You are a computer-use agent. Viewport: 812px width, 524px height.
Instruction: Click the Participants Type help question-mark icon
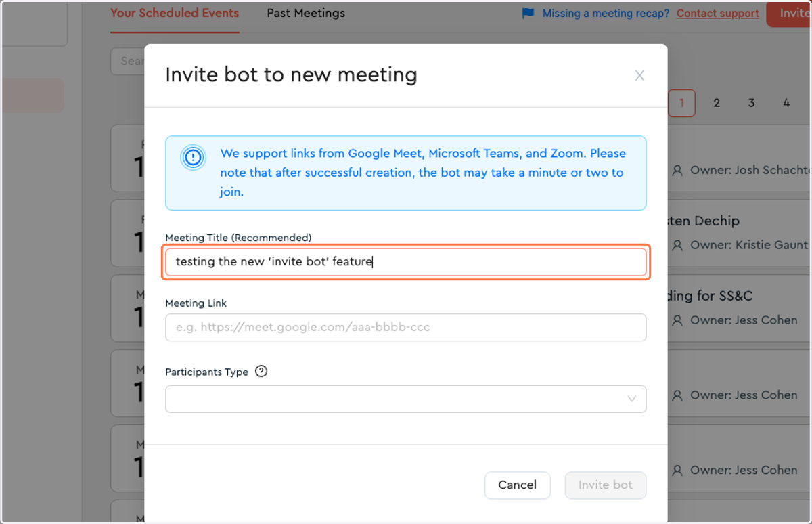261,371
